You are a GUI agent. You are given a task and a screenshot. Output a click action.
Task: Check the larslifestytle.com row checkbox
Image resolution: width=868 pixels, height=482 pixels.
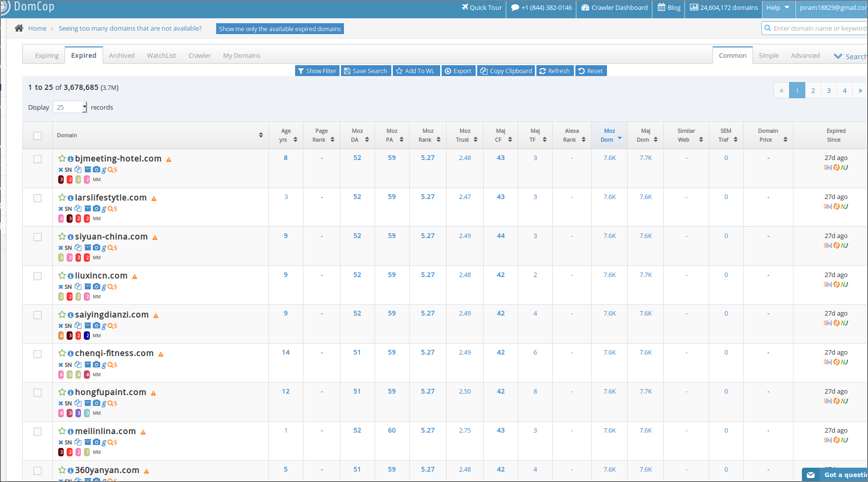38,198
